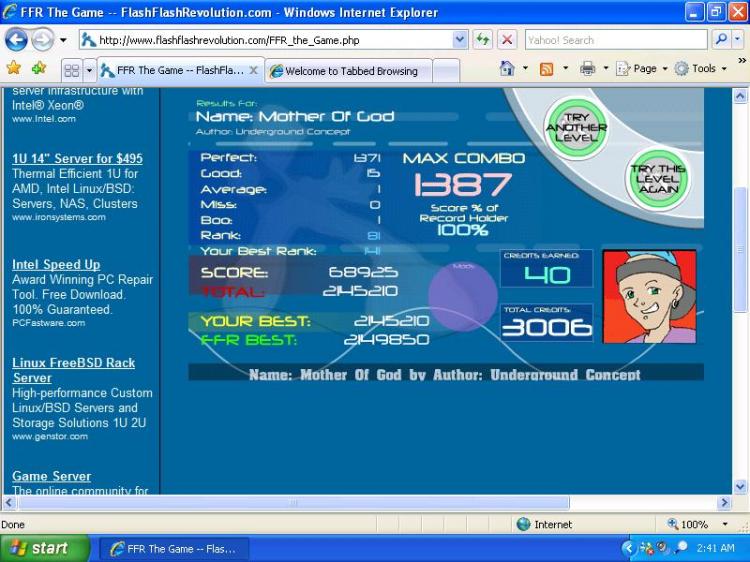Viewport: 750px width, 562px height.
Task: Open the Quick Tabs view
Action: point(72,71)
